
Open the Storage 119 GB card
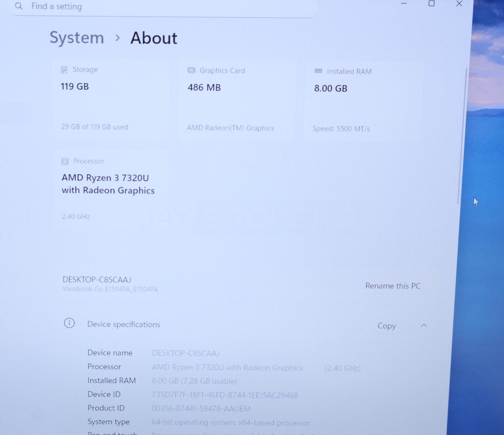pos(110,99)
